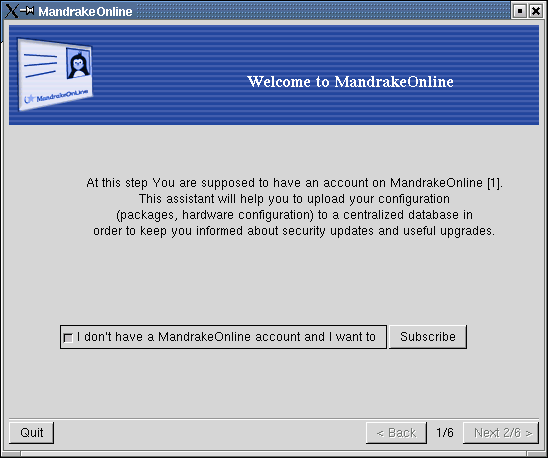Click the penguin photo on the card
The image size is (548, 458).
tap(79, 63)
